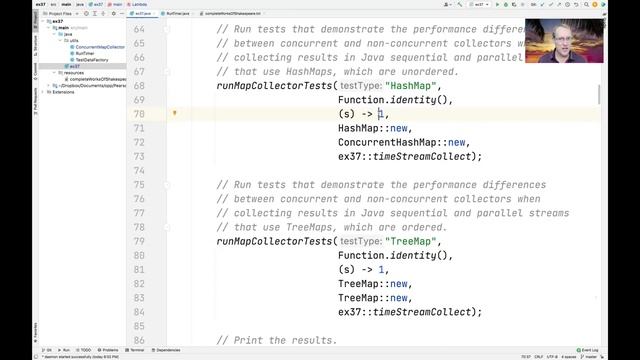Click breadcrumb 'src' in navigation bar
Viewport: 640px width, 360px height.
53,4
